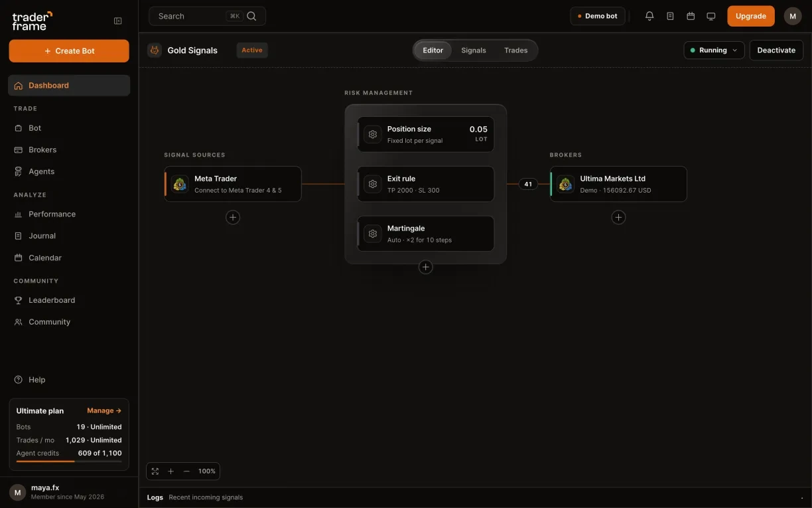Click the Upgrade button
The width and height of the screenshot is (812, 508).
tap(751, 16)
